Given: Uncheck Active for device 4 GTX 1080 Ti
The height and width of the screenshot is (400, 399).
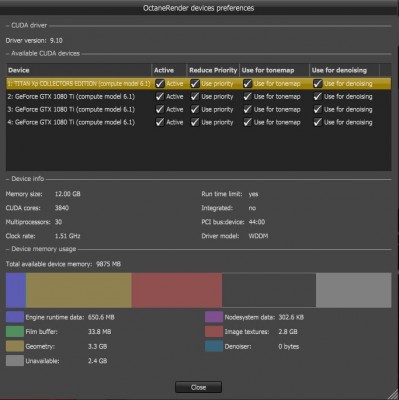Looking at the screenshot, I should point(160,122).
